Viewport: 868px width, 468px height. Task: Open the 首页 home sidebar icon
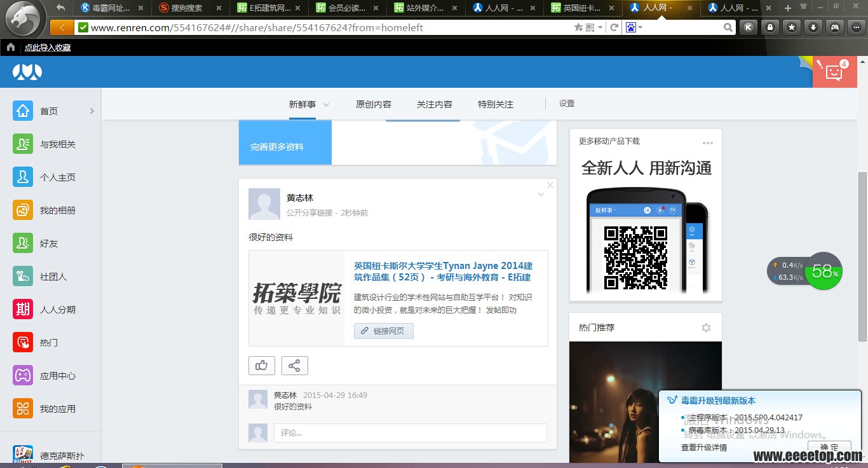click(23, 111)
